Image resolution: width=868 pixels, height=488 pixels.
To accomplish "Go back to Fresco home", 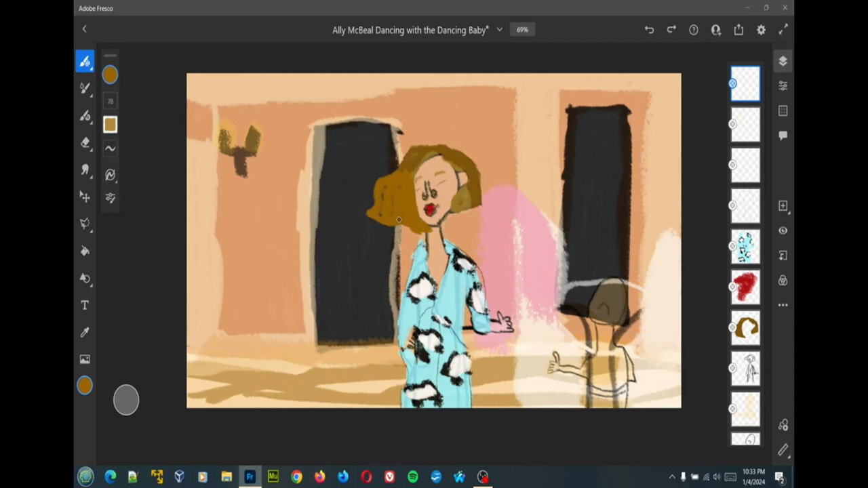I will [84, 29].
